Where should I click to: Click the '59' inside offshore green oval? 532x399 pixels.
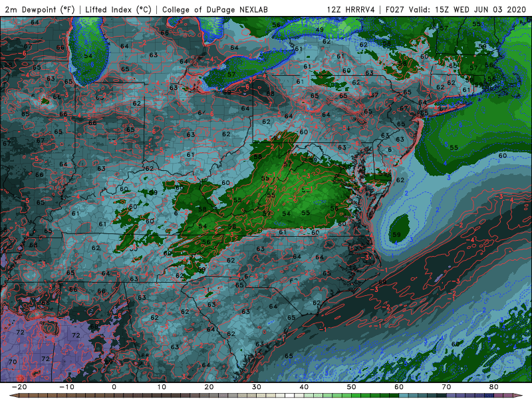tap(396, 235)
